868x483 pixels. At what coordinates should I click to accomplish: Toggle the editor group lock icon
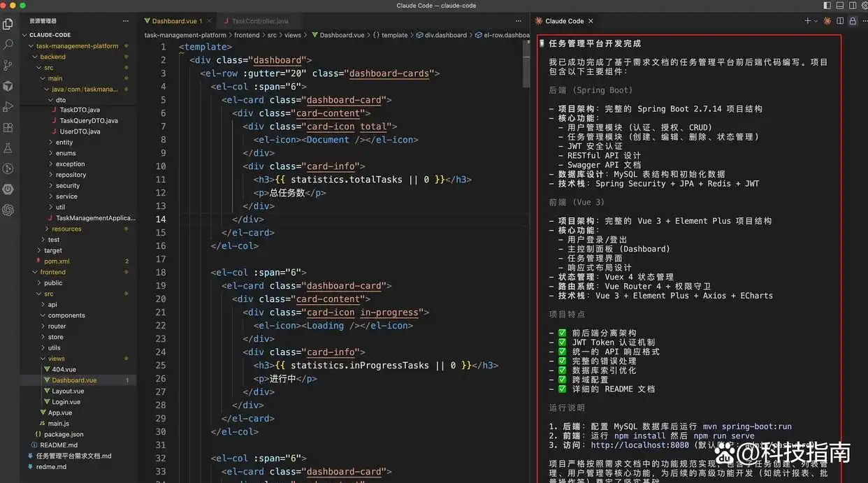click(853, 21)
